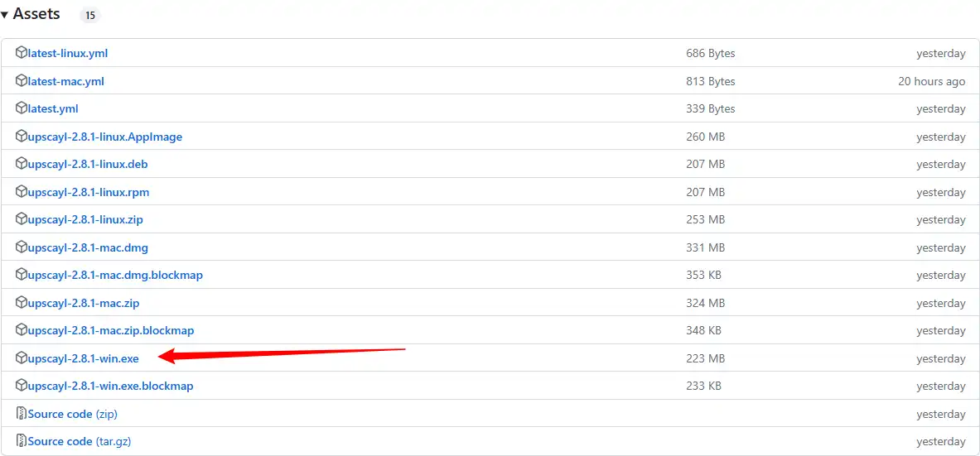Click the Assets heading text
The image size is (980, 456).
[x=36, y=14]
